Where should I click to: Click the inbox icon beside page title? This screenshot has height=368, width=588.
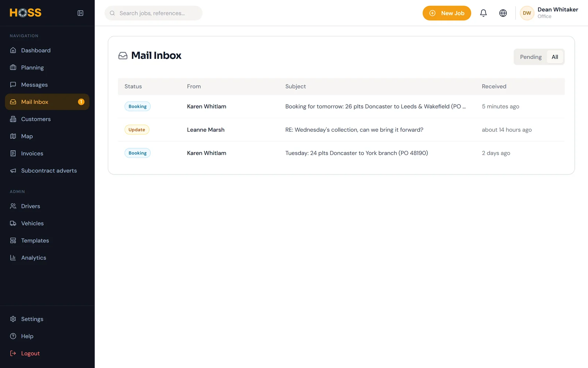coord(123,56)
